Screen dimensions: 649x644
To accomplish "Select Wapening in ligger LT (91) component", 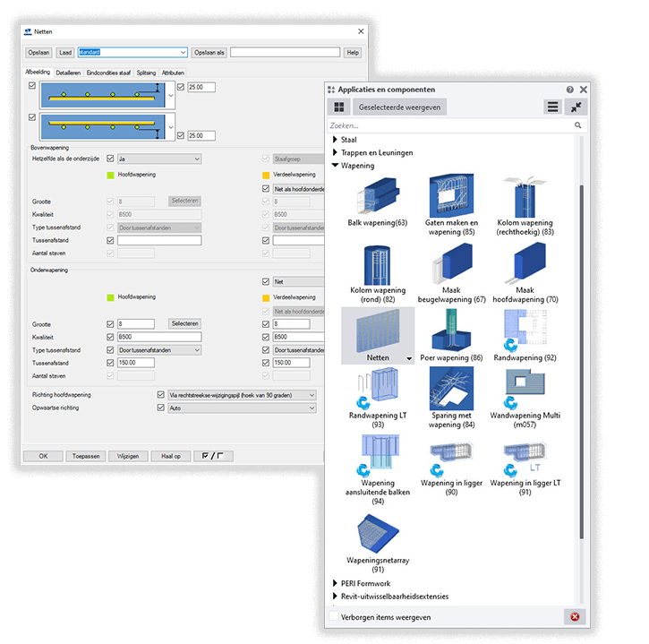I will coord(525,468).
